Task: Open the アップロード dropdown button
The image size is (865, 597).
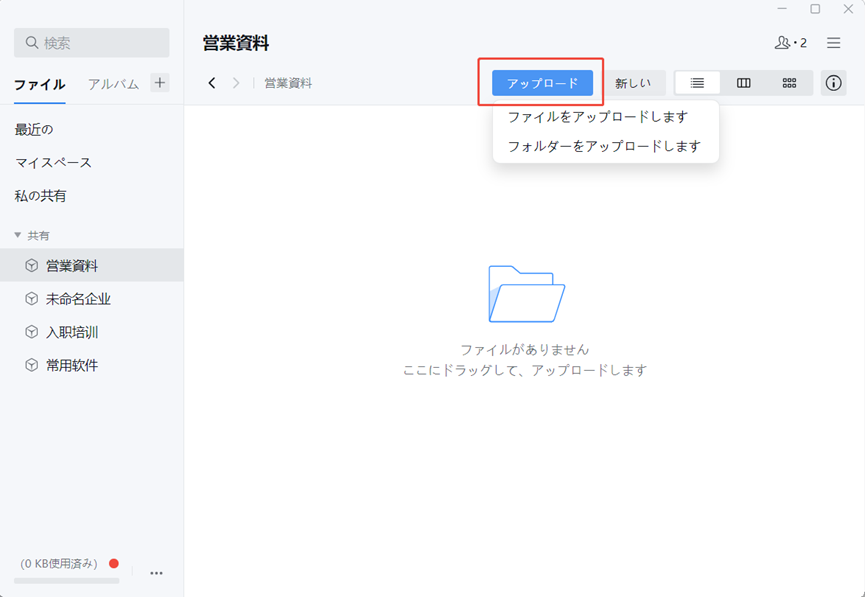Action: point(542,83)
